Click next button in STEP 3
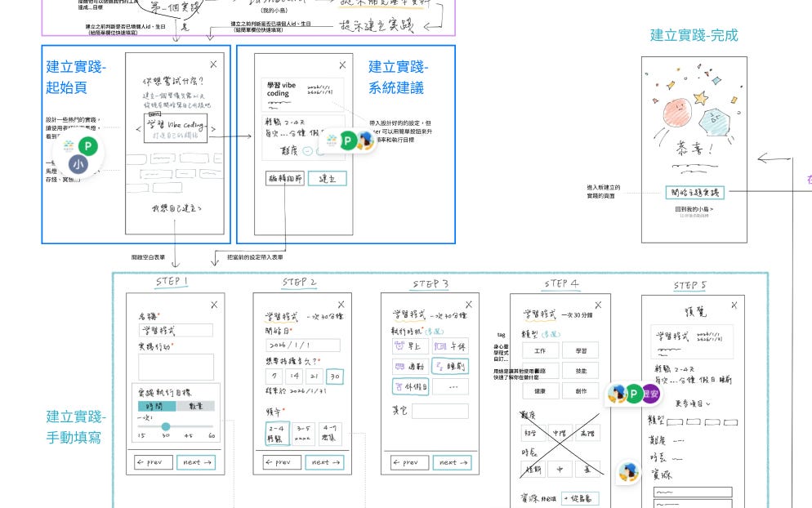This screenshot has width=812, height=508. pyautogui.click(x=452, y=462)
